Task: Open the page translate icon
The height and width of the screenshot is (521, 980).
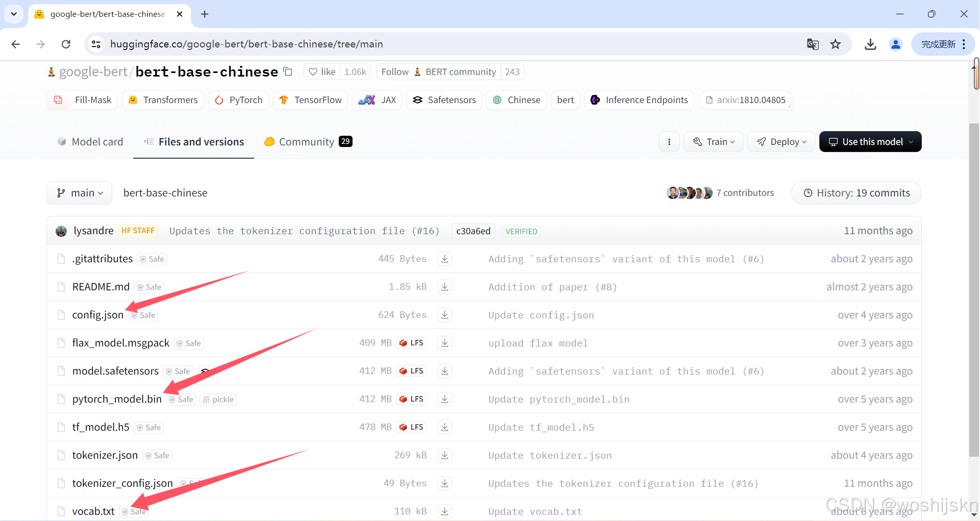Action: pyautogui.click(x=813, y=44)
